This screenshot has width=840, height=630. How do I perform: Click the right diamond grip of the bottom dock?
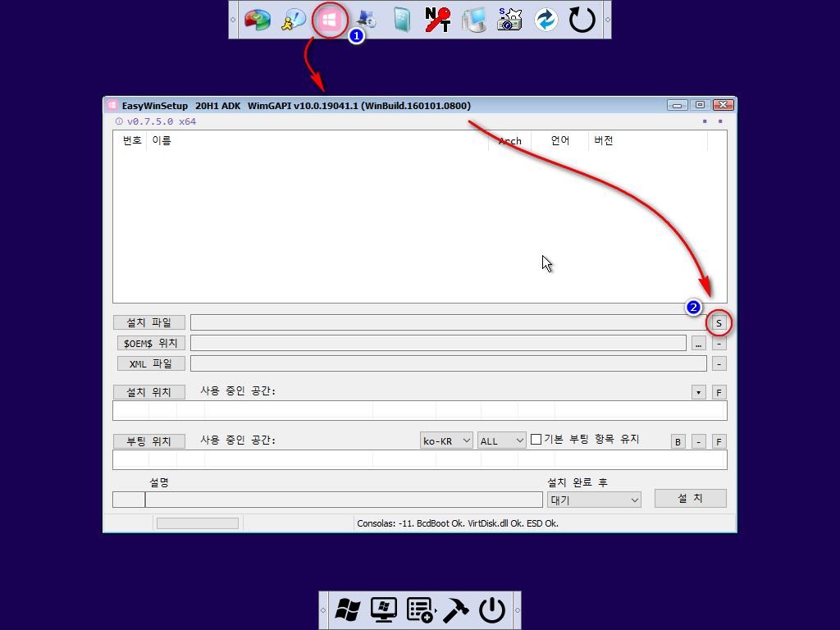517,610
